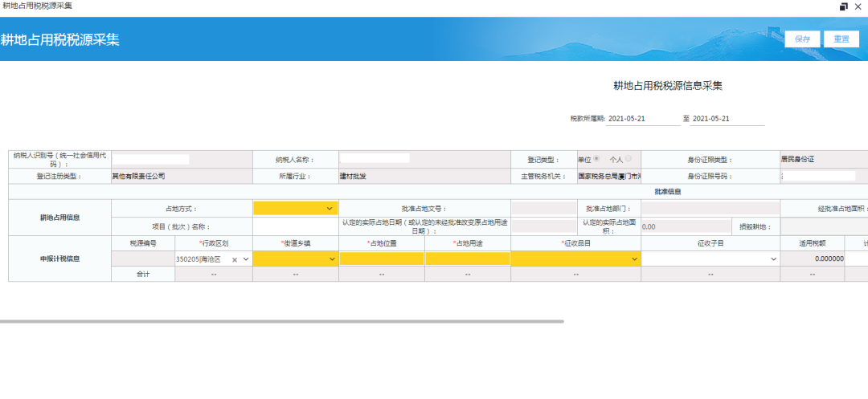Click the 重置 (Reset) button
The image size is (868, 399).
[x=841, y=39]
